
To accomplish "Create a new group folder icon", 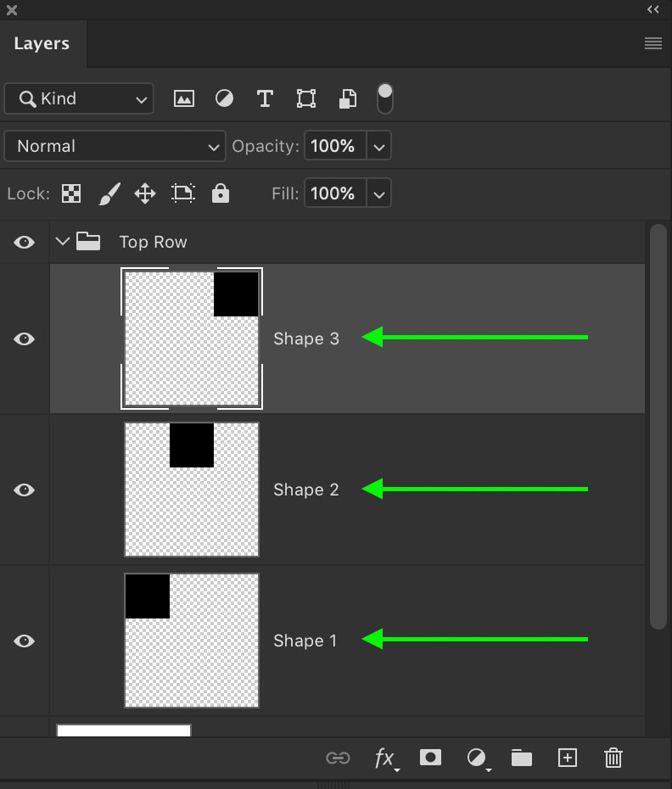I will pos(522,758).
